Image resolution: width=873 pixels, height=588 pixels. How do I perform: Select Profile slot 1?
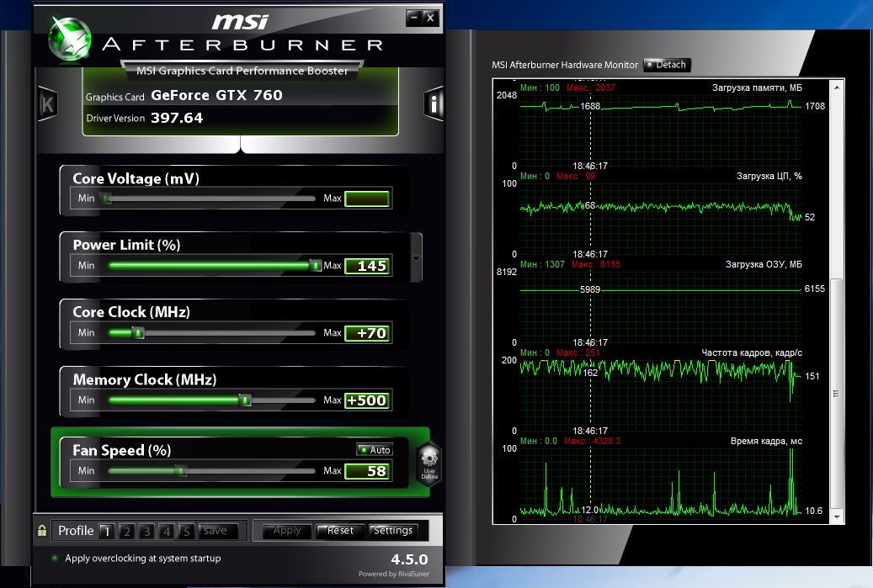107,532
